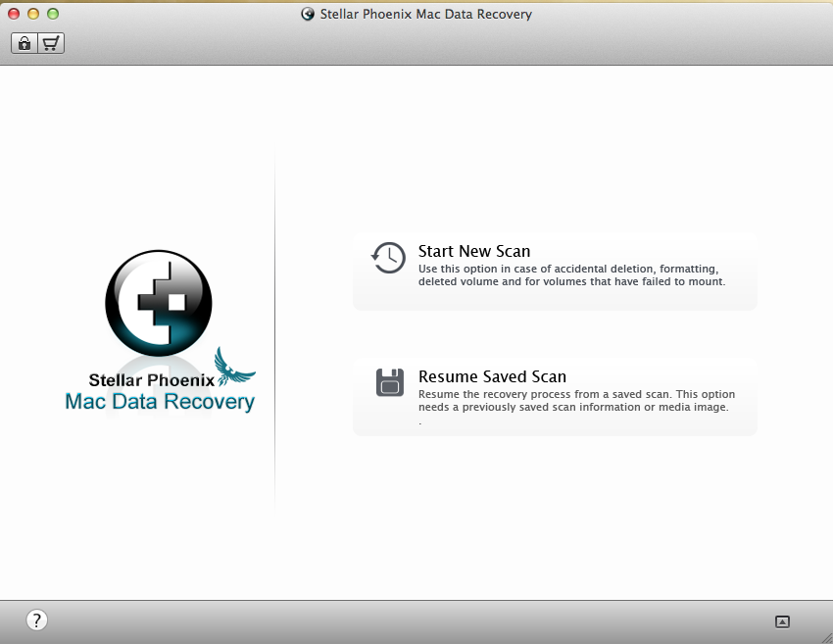Choose the Start New Scan option

pos(555,271)
